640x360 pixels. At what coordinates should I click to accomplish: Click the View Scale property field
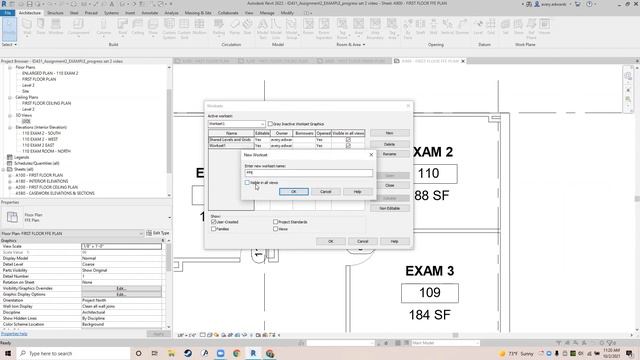coord(122,247)
